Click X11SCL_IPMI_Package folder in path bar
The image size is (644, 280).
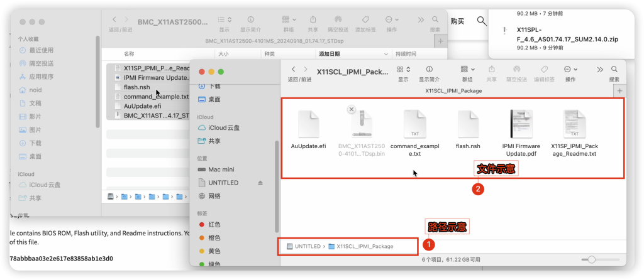[x=360, y=246]
